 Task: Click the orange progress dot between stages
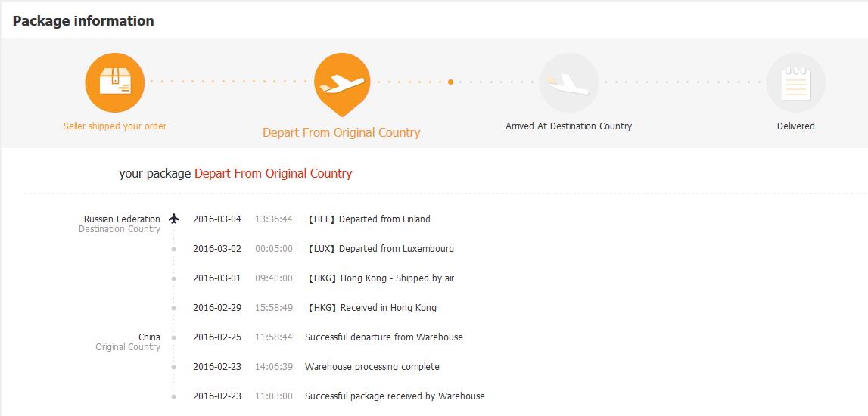coord(450,82)
